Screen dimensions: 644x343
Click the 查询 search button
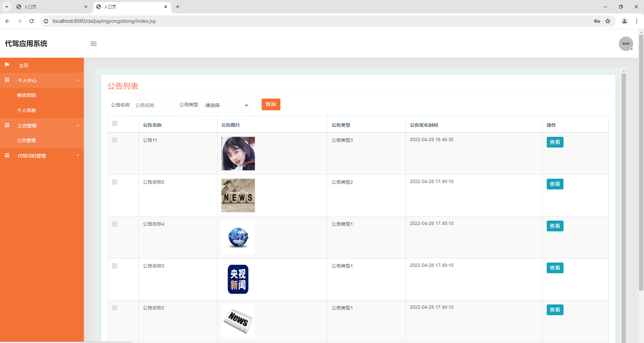[x=271, y=104]
